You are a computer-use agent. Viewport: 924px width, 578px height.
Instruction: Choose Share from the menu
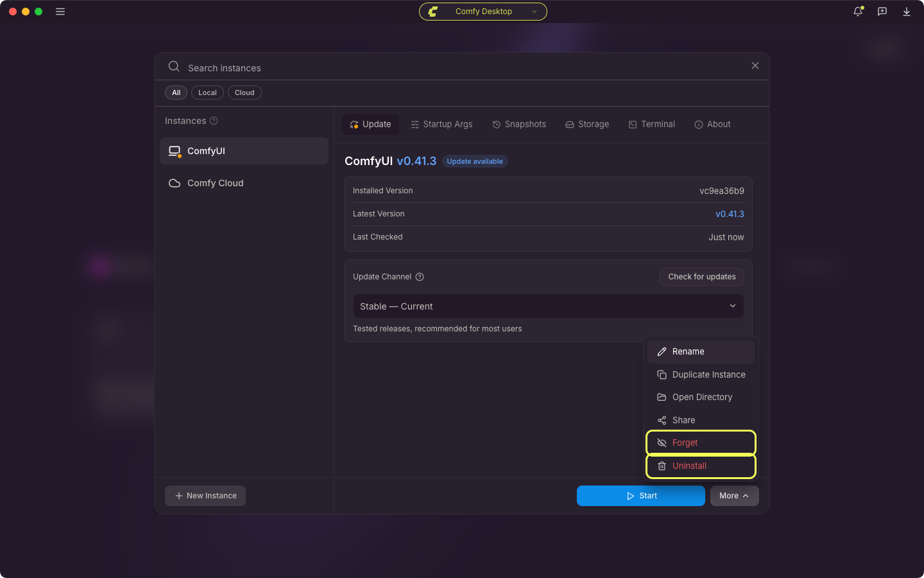(x=701, y=421)
